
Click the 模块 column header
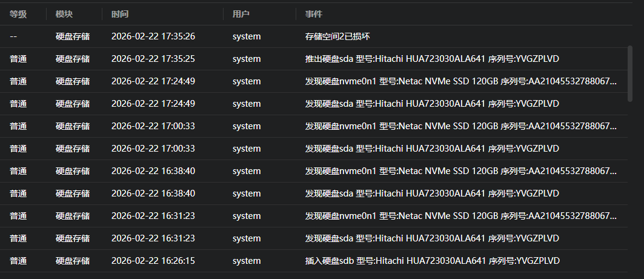64,13
